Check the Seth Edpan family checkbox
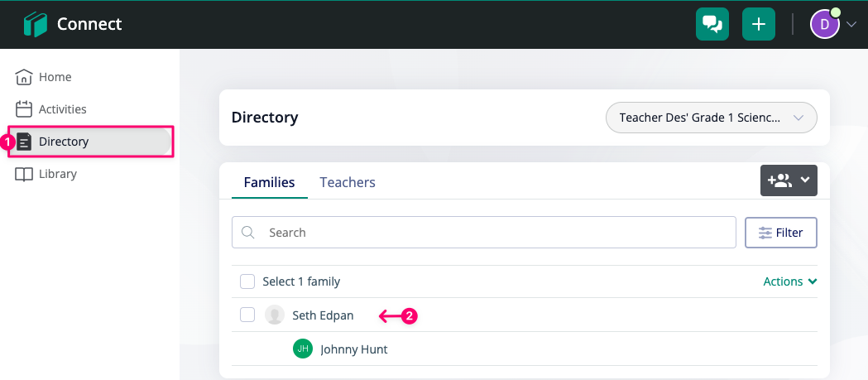The width and height of the screenshot is (868, 380). click(247, 315)
